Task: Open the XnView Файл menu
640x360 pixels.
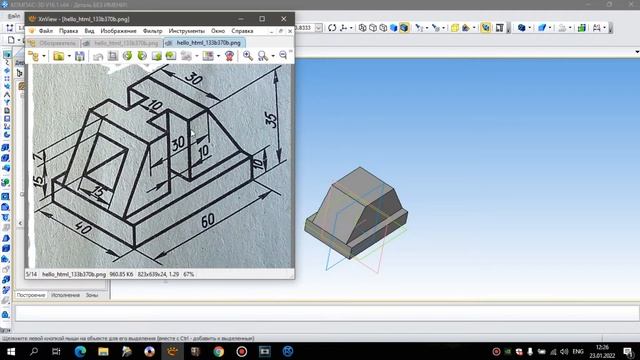Action: point(45,31)
